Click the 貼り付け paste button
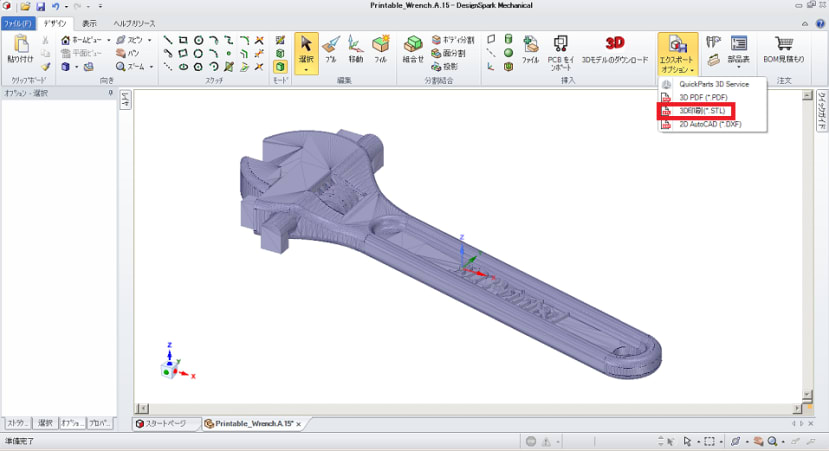 [21, 49]
